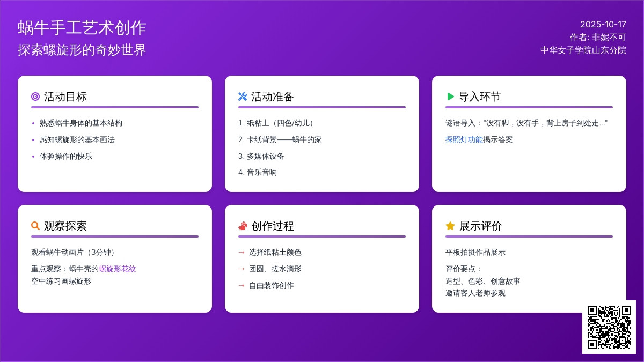Click the target icon beside 活动目标
The image size is (644, 362).
[35, 97]
